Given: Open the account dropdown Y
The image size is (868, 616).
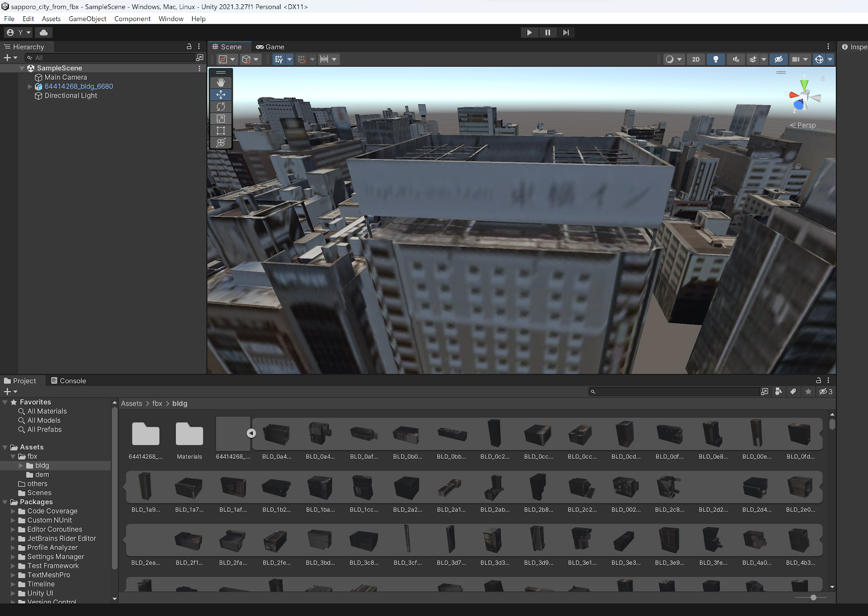Looking at the screenshot, I should tap(19, 33).
